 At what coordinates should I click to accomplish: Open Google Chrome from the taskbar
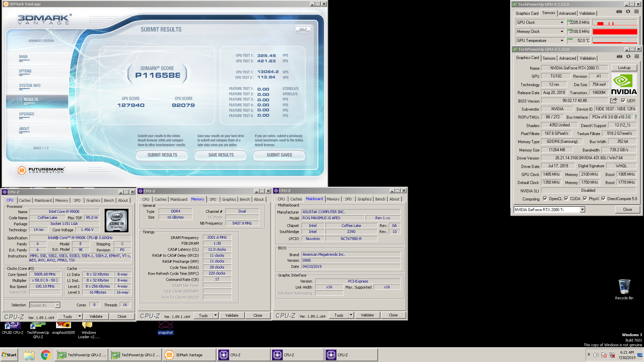[46, 355]
